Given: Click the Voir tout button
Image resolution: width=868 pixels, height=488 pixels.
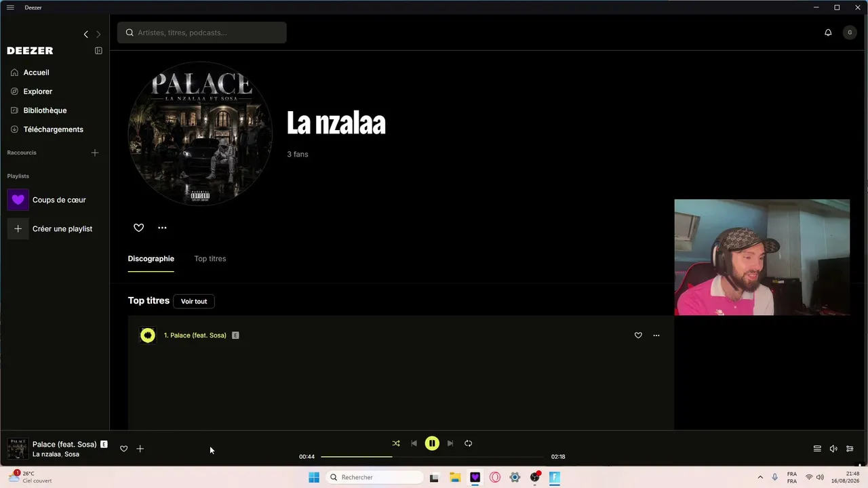Looking at the screenshot, I should click(x=194, y=301).
